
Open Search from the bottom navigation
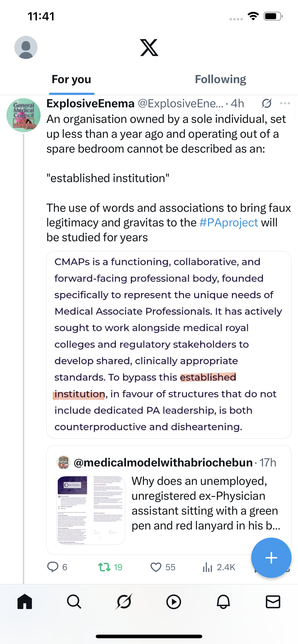(x=74, y=602)
